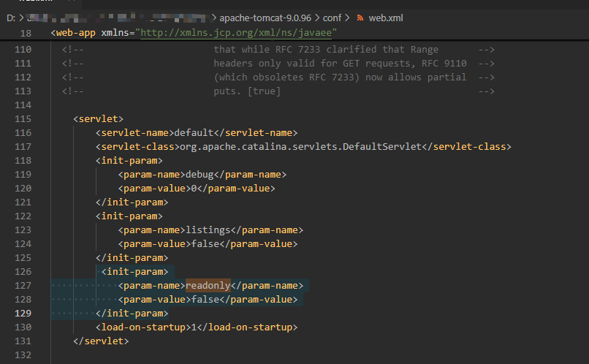Viewport: 589px width, 364px height.
Task: Open the conf folder breadcrumb
Action: 332,18
